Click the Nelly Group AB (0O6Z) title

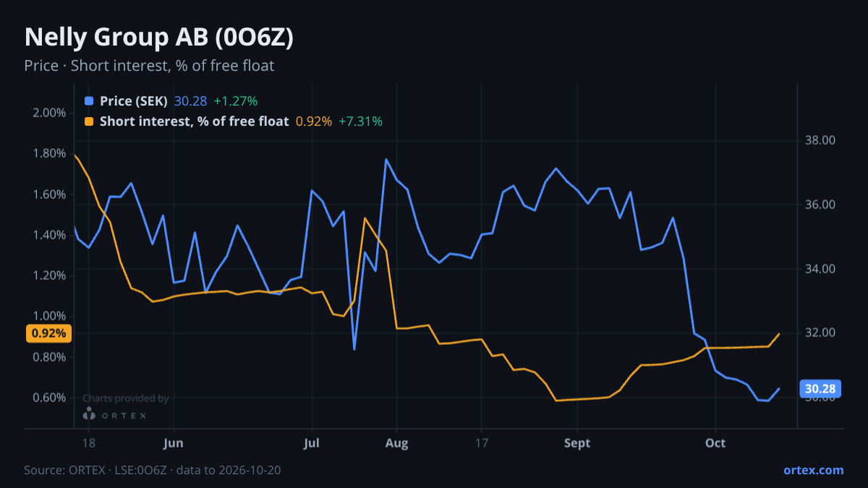coord(159,38)
